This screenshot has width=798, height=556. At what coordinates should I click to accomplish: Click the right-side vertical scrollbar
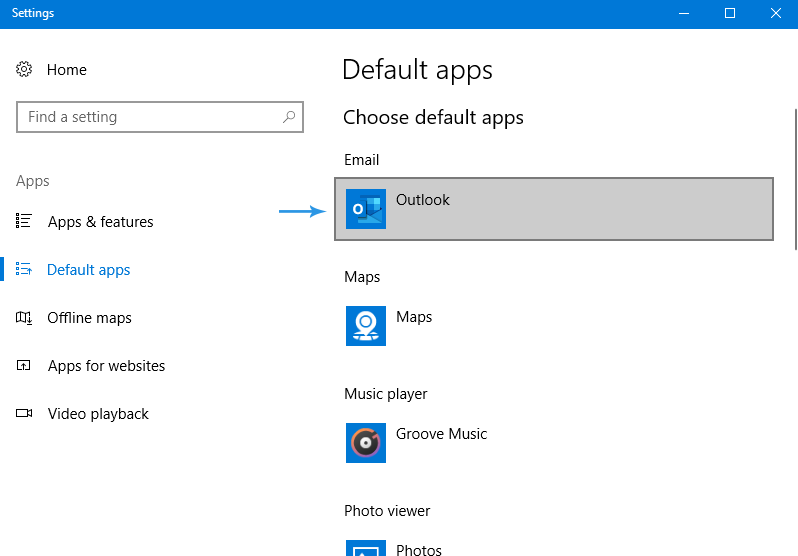click(795, 179)
